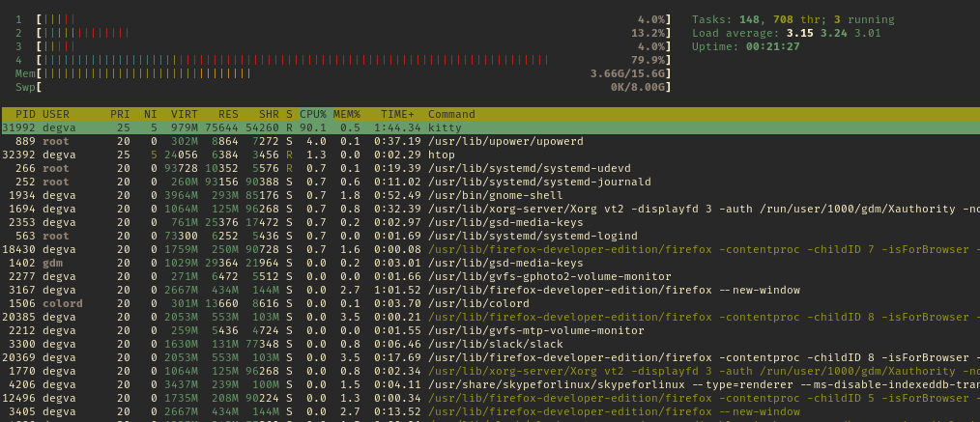Screen dimensions: 980x422
Task: Click the CPU 2 meter at 13.2%
Action: (343, 33)
